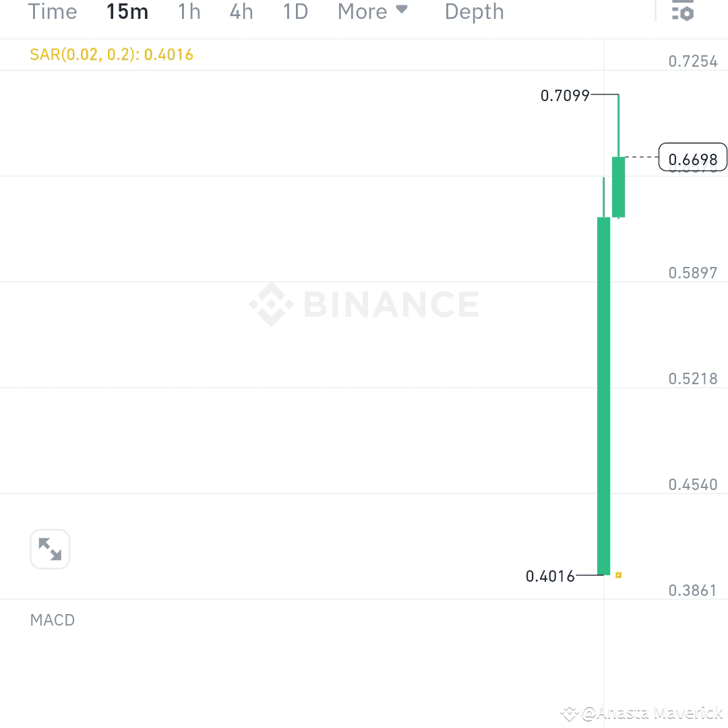Viewport: 728px width, 728px height.
Task: Select the 1D timeframe
Action: point(295,11)
